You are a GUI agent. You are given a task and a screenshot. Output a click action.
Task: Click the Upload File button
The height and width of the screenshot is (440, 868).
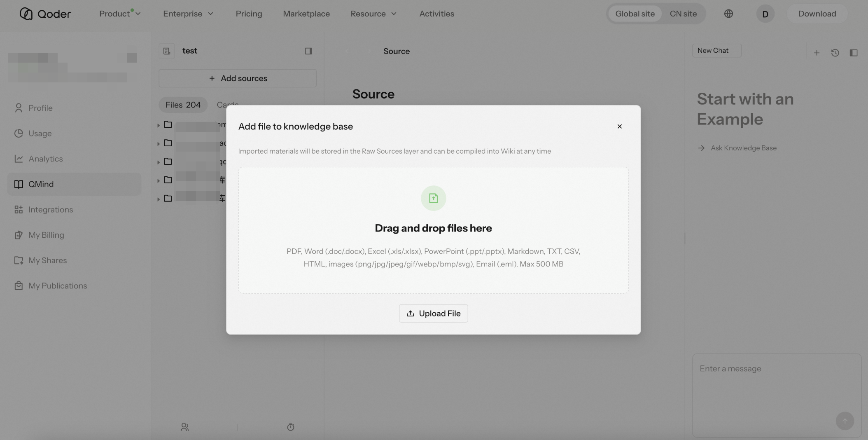pyautogui.click(x=433, y=314)
